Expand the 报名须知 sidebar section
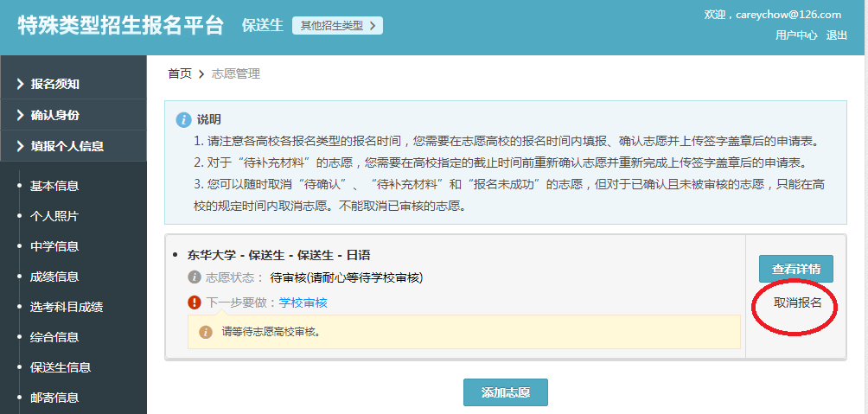 tap(54, 84)
